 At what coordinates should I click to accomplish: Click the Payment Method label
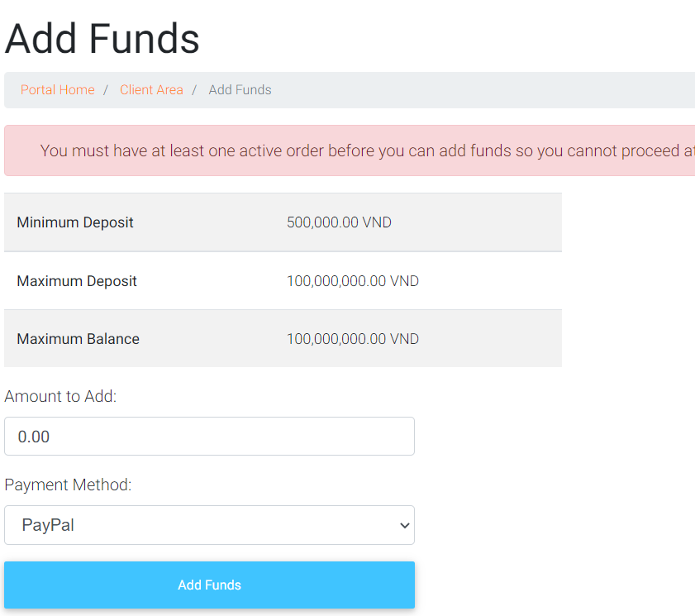coord(68,485)
